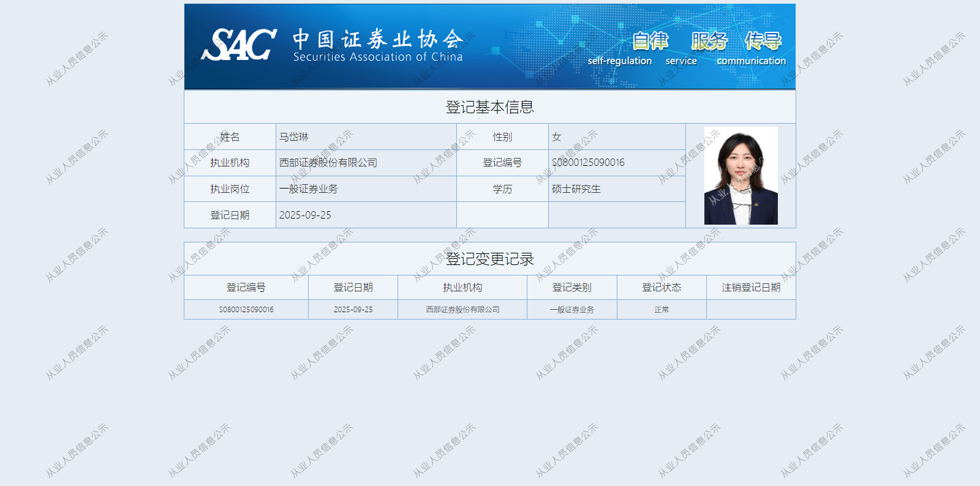Select the 正常 status cell

tap(661, 310)
